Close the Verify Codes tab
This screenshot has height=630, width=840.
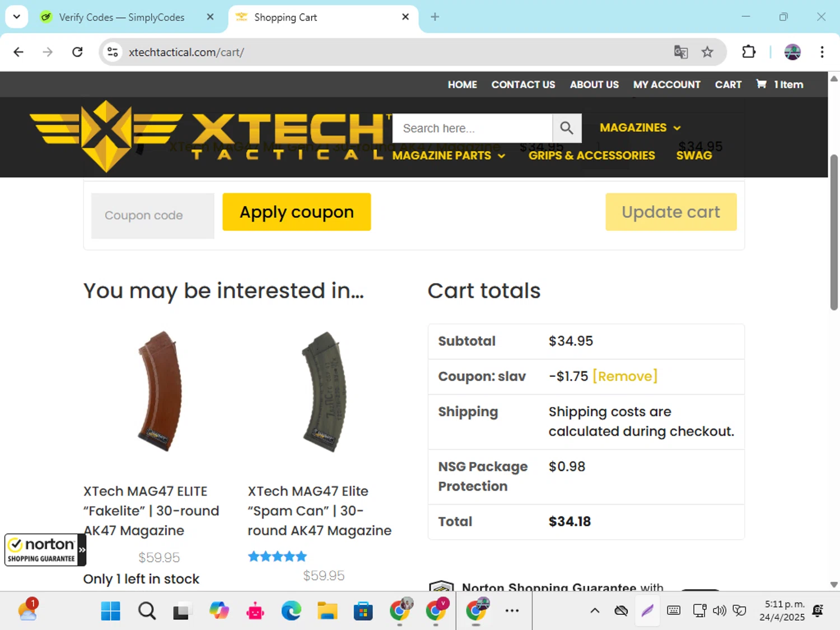click(210, 17)
